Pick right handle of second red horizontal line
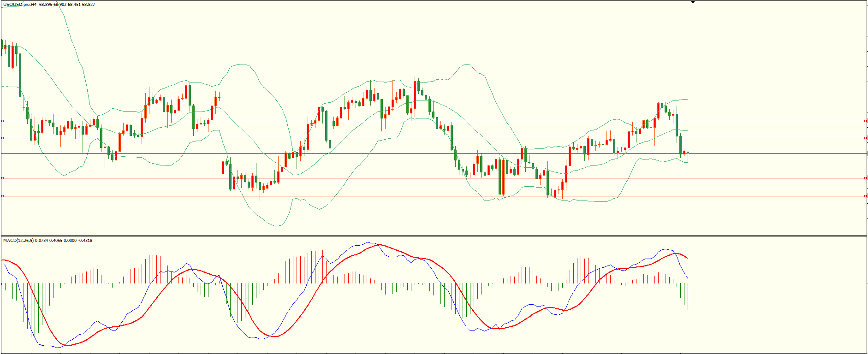The height and width of the screenshot is (354, 868). coord(865,138)
